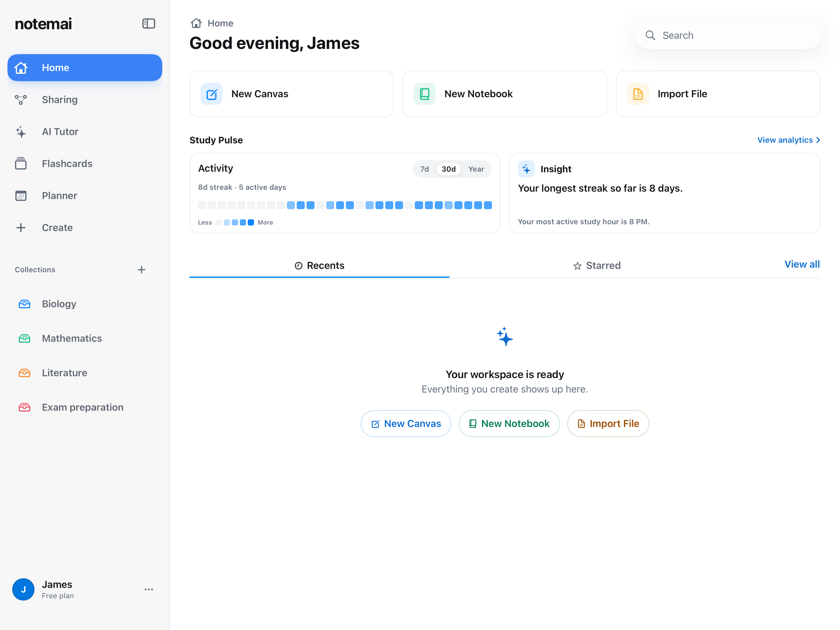Viewport: 840px width, 630px height.
Task: Open AI Tutor sparkle icon
Action: [x=21, y=132]
